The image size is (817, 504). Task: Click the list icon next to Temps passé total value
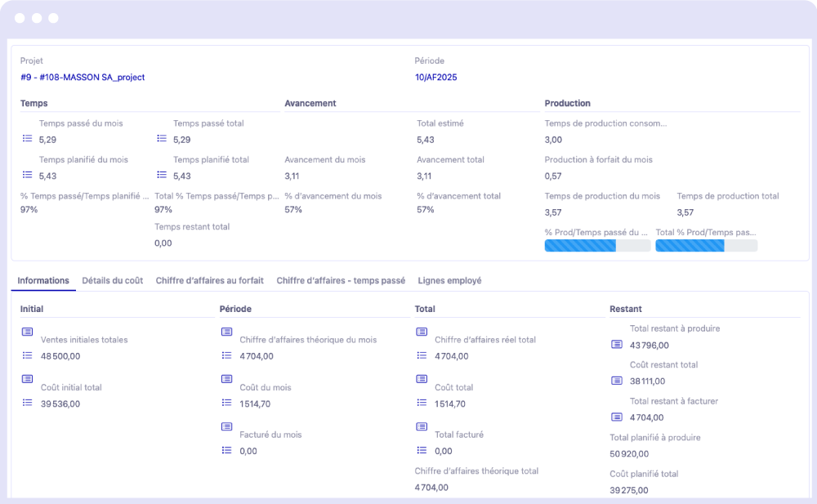[161, 140]
